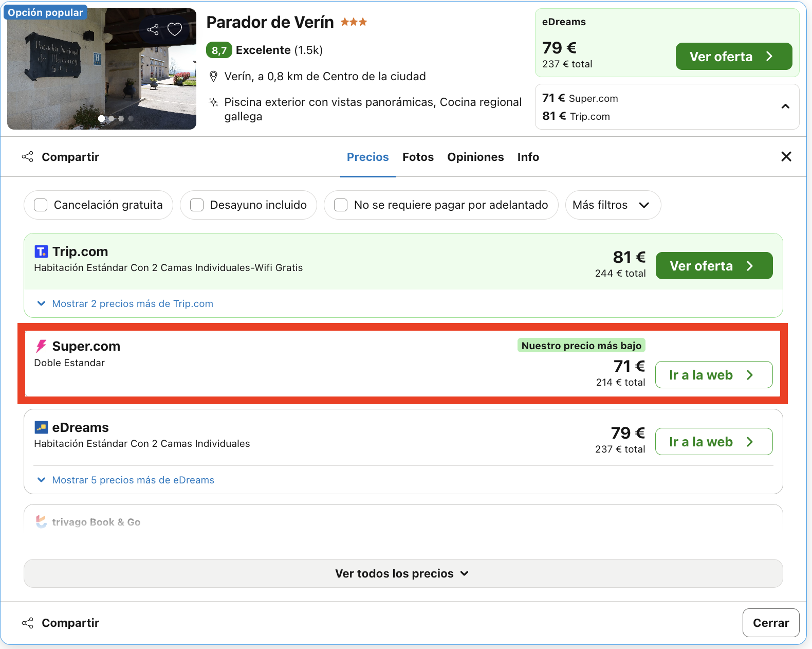
Task: Close the details panel with X icon
Action: [x=786, y=156]
